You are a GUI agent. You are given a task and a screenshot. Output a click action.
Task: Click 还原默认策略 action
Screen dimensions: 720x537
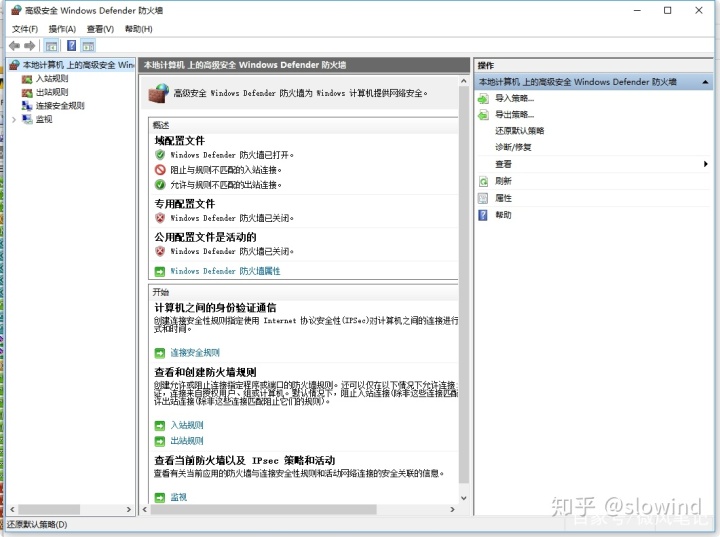[519, 131]
